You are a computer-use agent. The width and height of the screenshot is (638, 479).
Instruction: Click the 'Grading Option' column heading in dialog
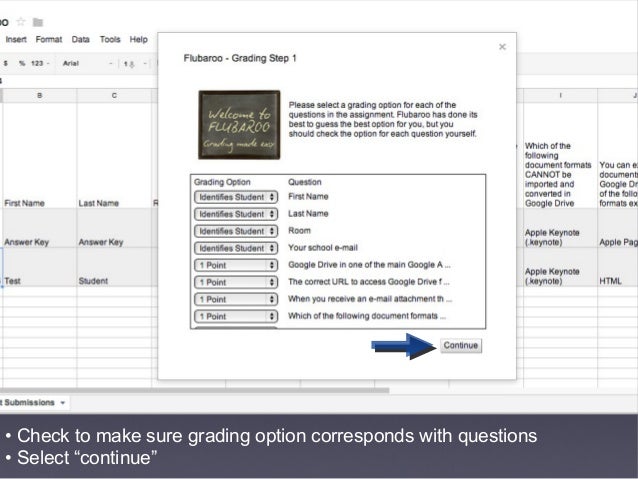(222, 182)
